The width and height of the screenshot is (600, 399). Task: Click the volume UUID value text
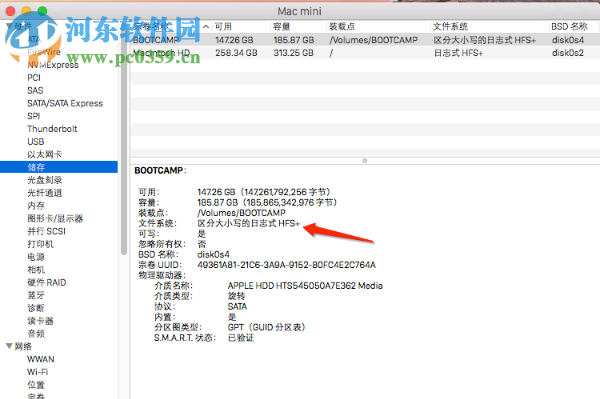[287, 265]
